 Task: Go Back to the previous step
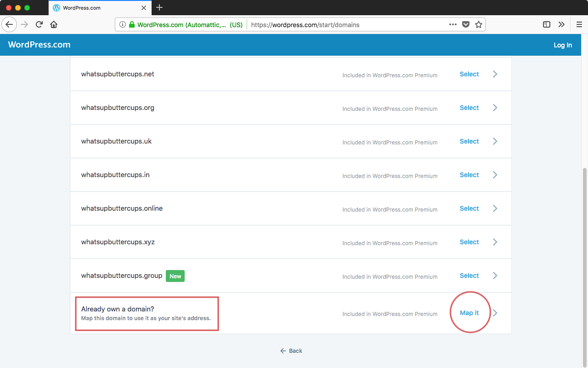pos(291,351)
